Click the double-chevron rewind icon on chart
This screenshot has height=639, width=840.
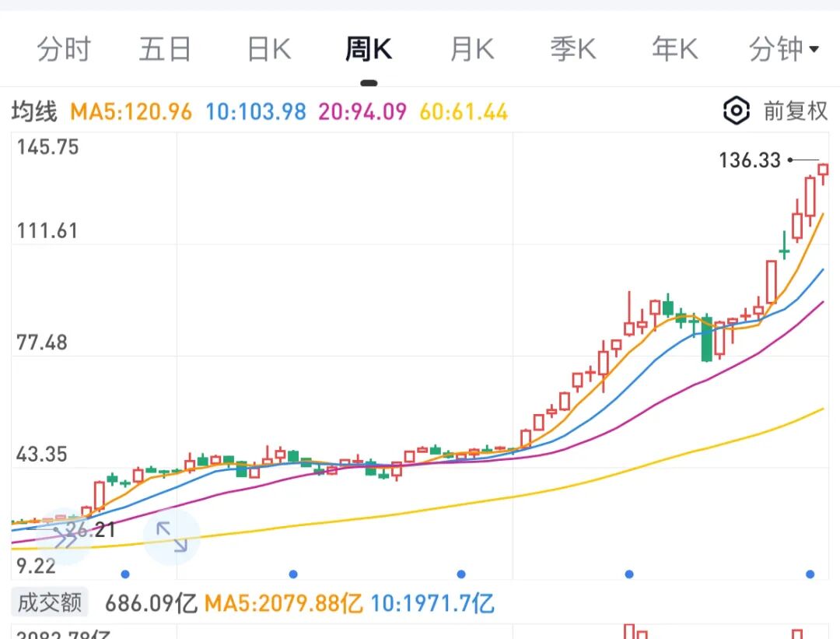click(x=66, y=535)
